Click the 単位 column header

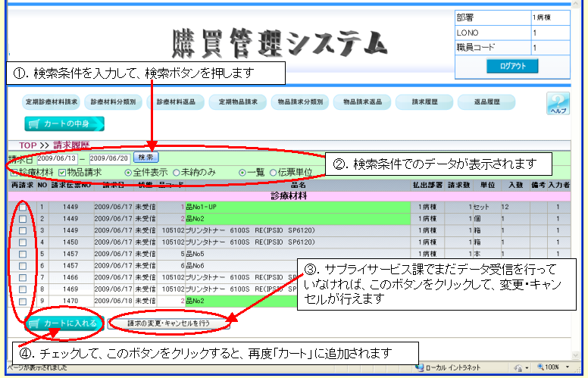(x=487, y=185)
